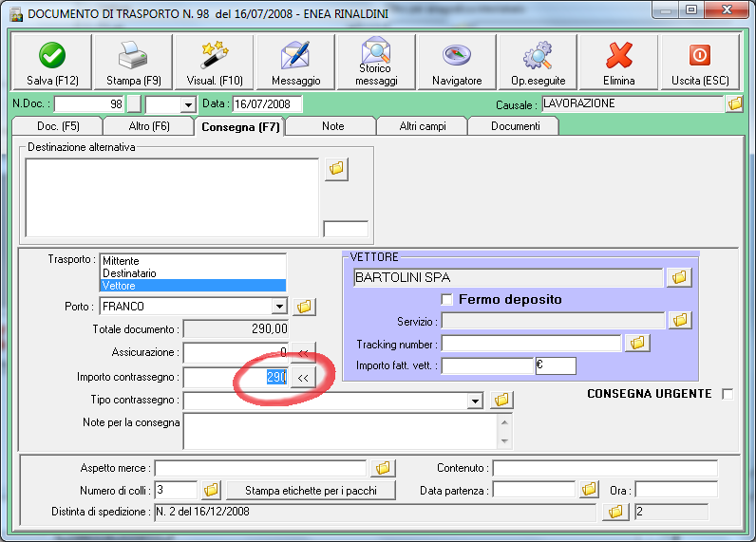Click << button beside Assicurazione

303,353
